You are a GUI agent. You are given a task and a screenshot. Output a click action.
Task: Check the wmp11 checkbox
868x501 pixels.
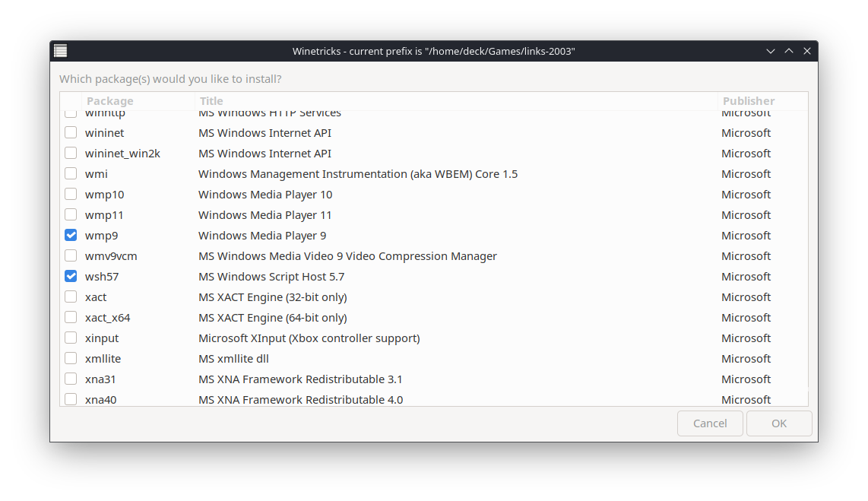click(x=71, y=215)
